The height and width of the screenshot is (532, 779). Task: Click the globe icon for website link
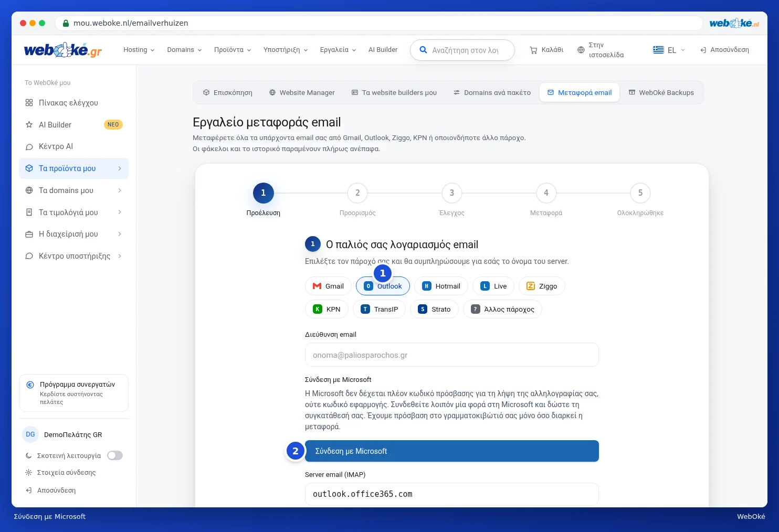point(581,50)
